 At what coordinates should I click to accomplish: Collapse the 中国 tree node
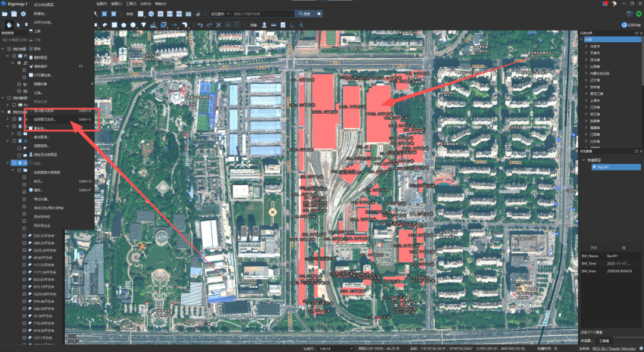click(x=581, y=39)
